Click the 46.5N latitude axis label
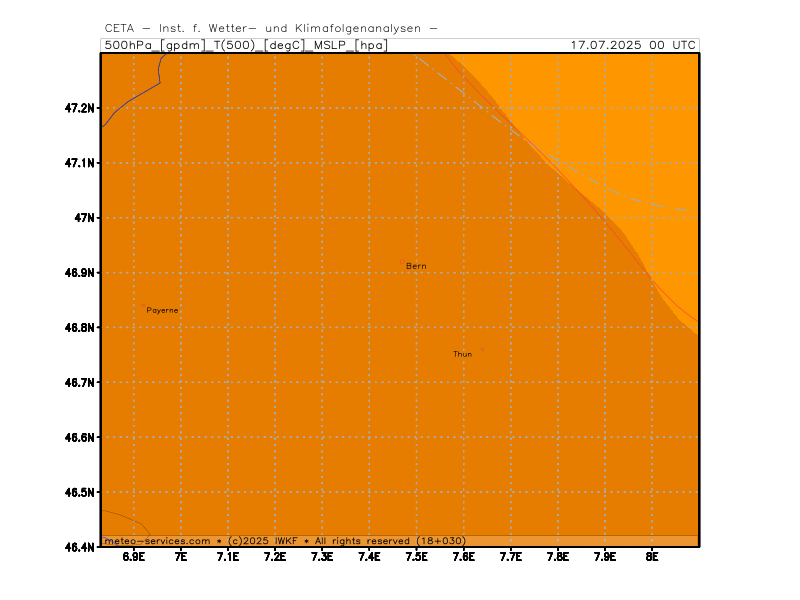The image size is (800, 600). point(80,492)
